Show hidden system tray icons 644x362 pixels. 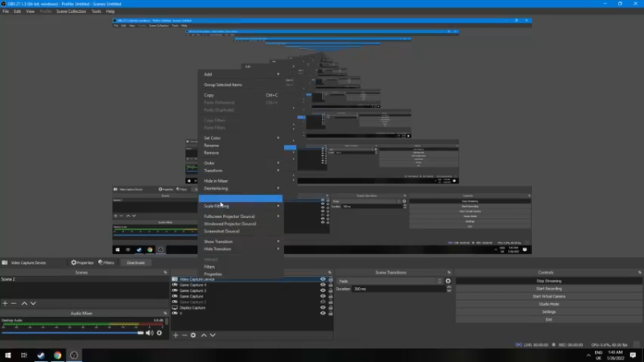point(588,356)
